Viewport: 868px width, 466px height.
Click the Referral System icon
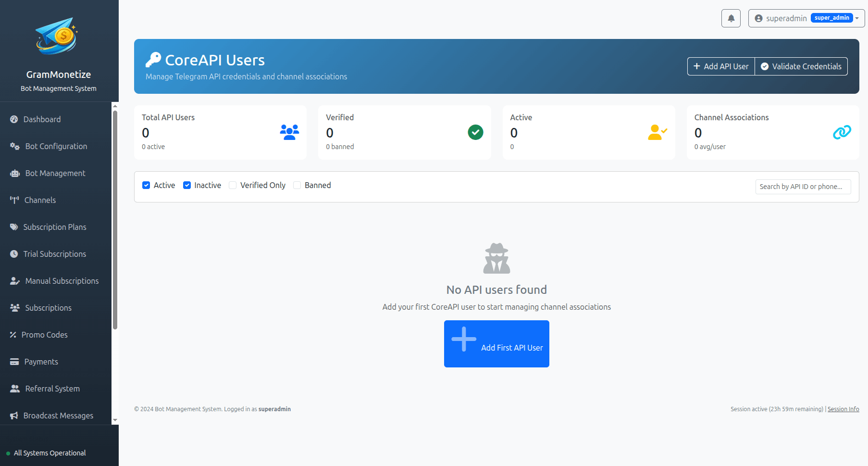[13, 388]
